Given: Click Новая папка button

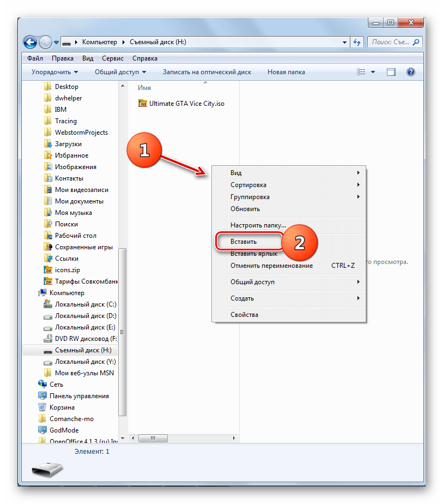Looking at the screenshot, I should (286, 72).
